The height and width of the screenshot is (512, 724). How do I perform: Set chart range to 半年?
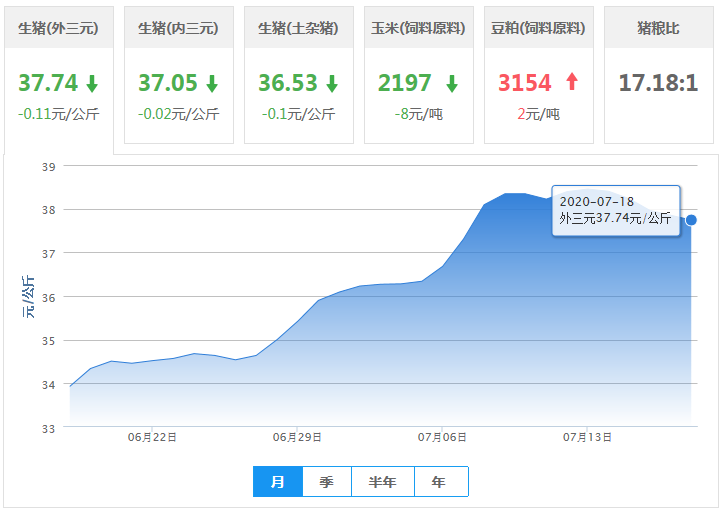(x=382, y=482)
